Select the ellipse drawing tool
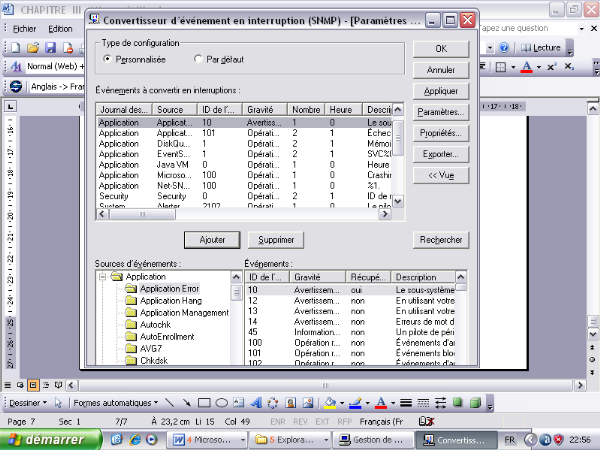The height and width of the screenshot is (450, 600). point(221,403)
